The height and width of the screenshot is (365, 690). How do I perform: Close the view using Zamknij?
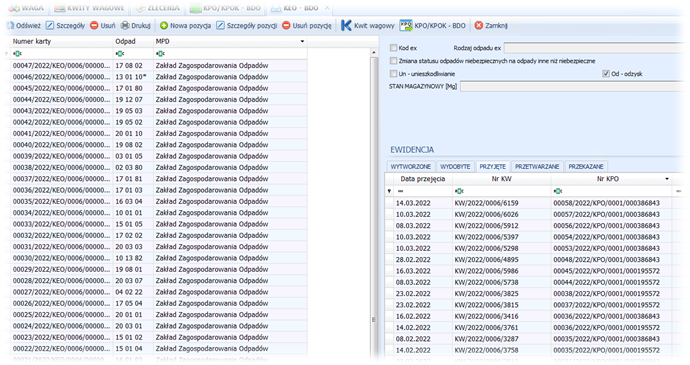491,26
